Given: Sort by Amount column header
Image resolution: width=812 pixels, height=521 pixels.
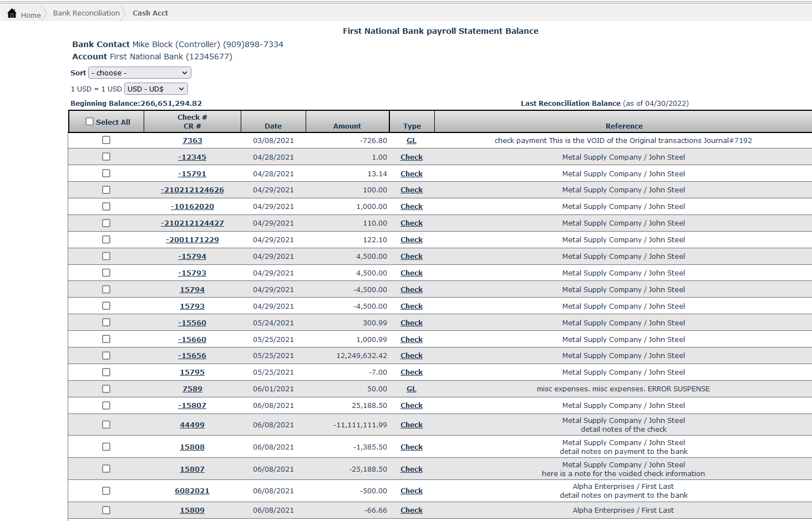Looking at the screenshot, I should (x=347, y=126).
